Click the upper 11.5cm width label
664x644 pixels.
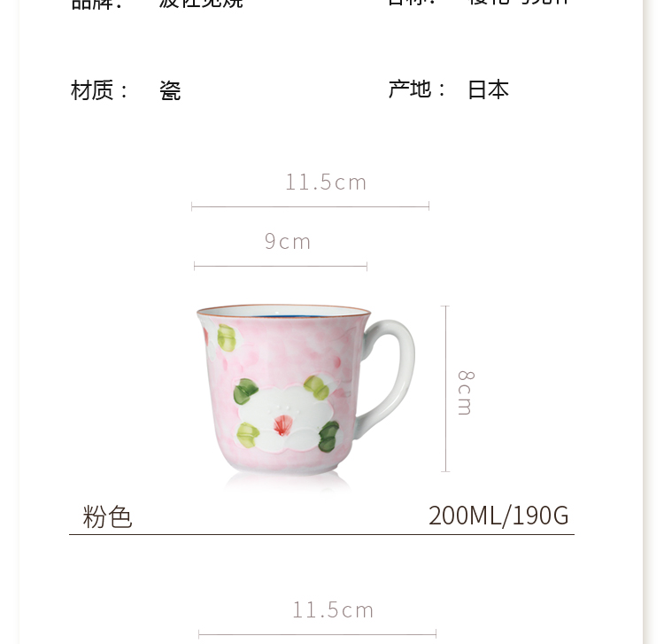(x=326, y=182)
